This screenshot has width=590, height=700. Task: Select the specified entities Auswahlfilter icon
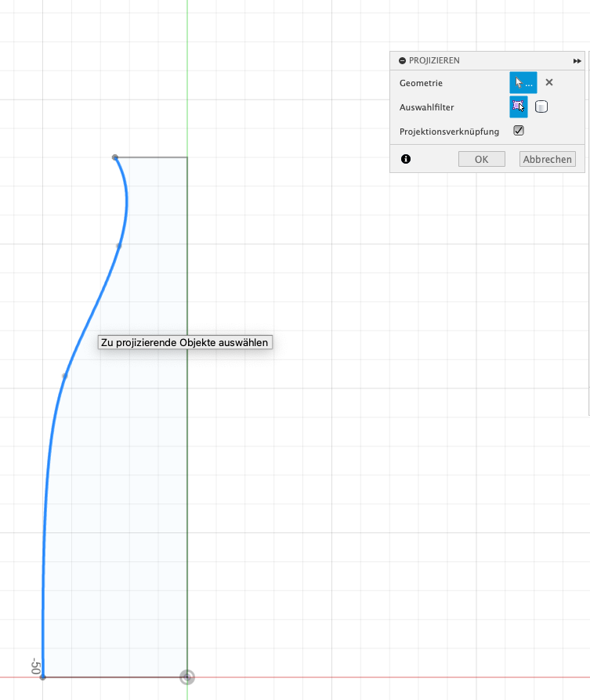[x=519, y=106]
